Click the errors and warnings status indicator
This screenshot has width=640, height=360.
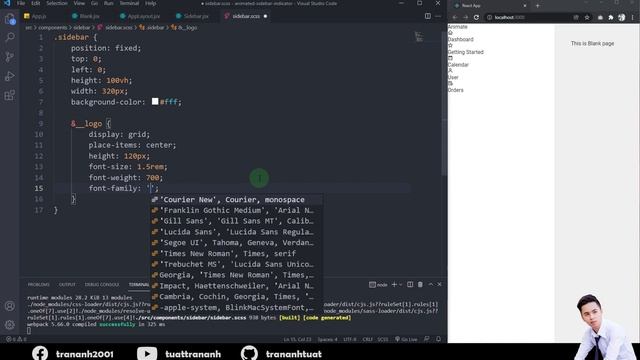16,339
